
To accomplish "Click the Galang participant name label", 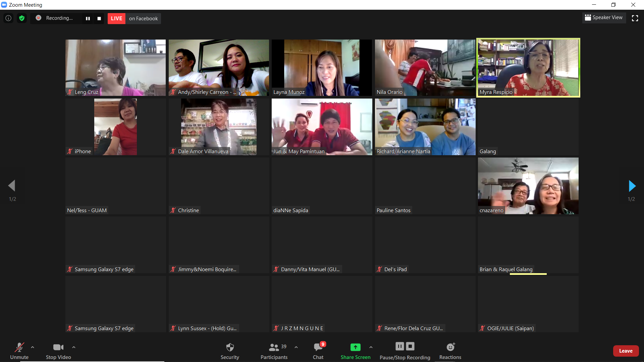I will (x=488, y=152).
